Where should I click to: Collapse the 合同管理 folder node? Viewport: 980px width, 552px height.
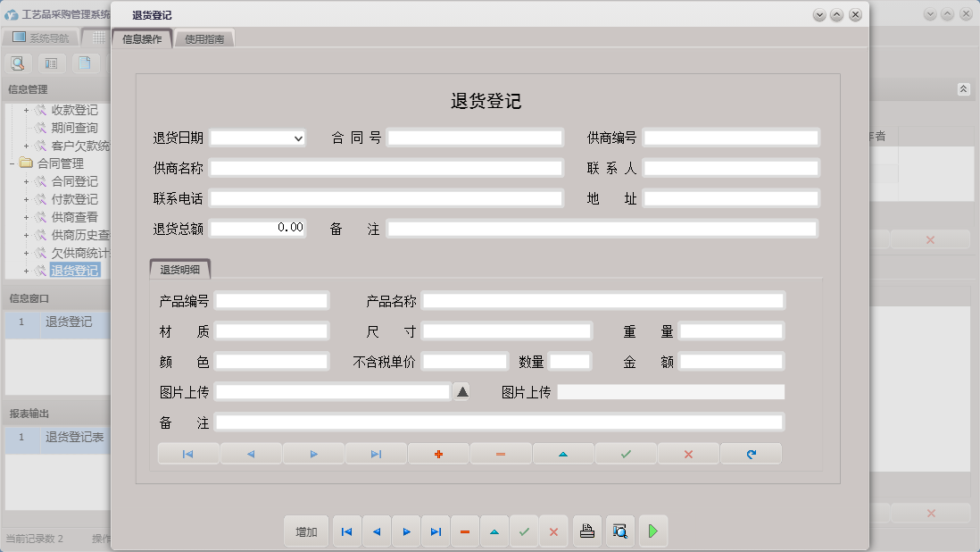(x=12, y=163)
